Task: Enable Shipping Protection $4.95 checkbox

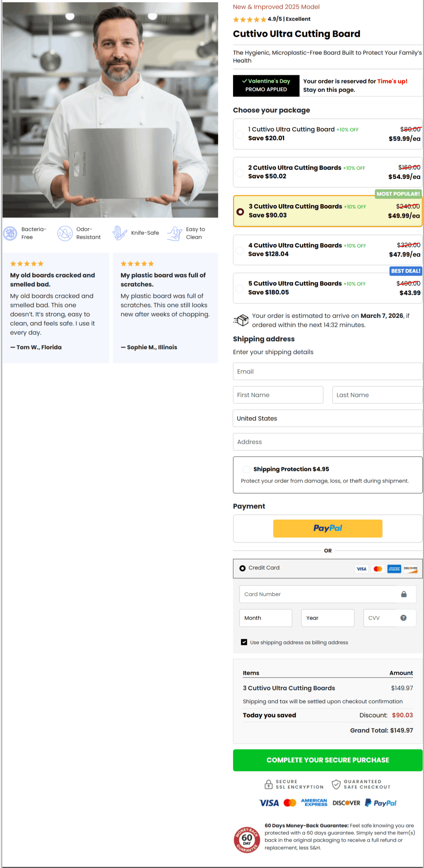Action: point(246,469)
